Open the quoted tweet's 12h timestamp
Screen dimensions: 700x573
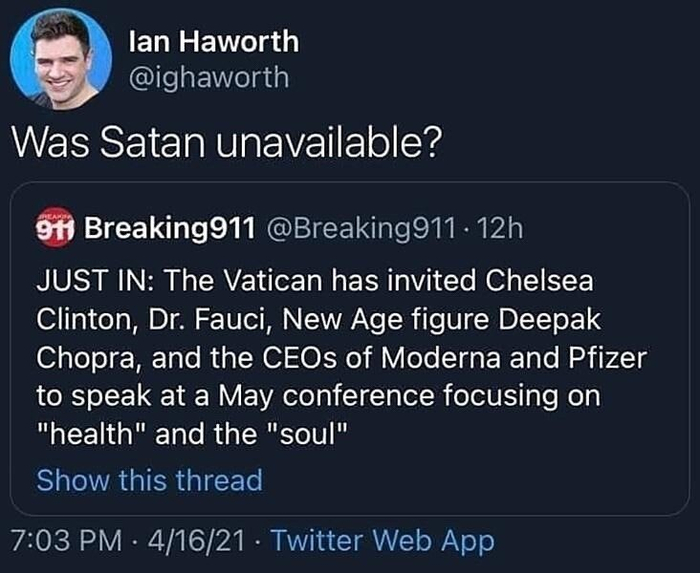500,229
